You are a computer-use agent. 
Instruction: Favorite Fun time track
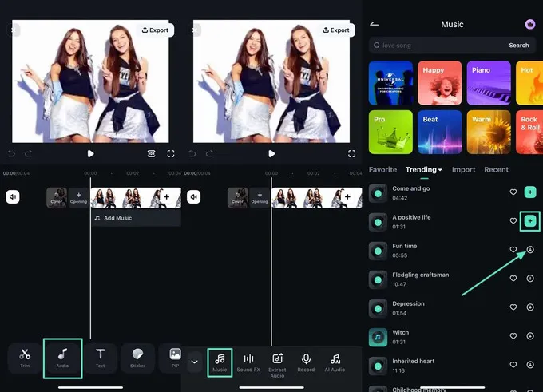coord(513,250)
